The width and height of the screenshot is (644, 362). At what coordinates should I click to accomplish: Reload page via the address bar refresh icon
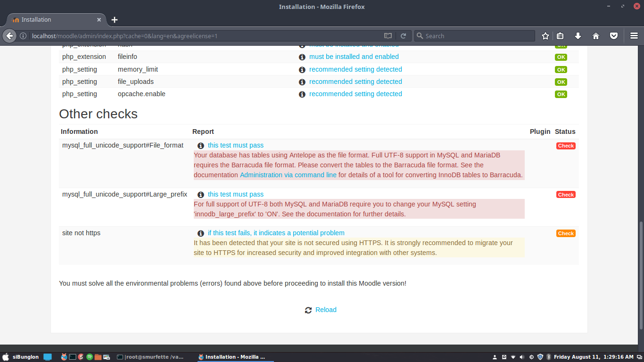click(404, 36)
